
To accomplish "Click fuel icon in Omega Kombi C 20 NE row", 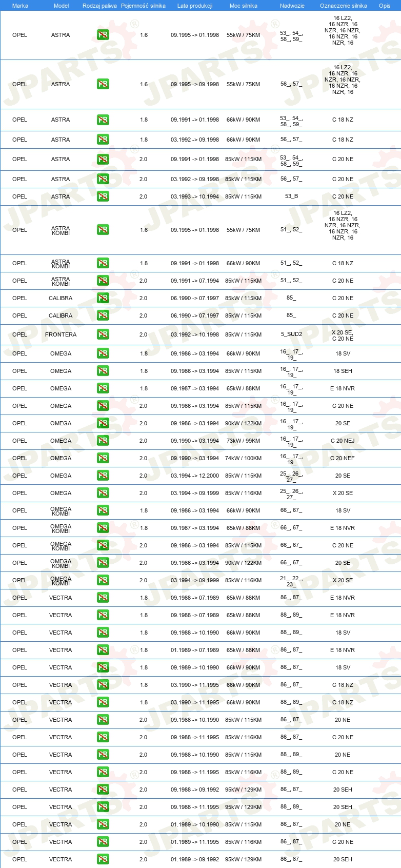I will 103,545.
